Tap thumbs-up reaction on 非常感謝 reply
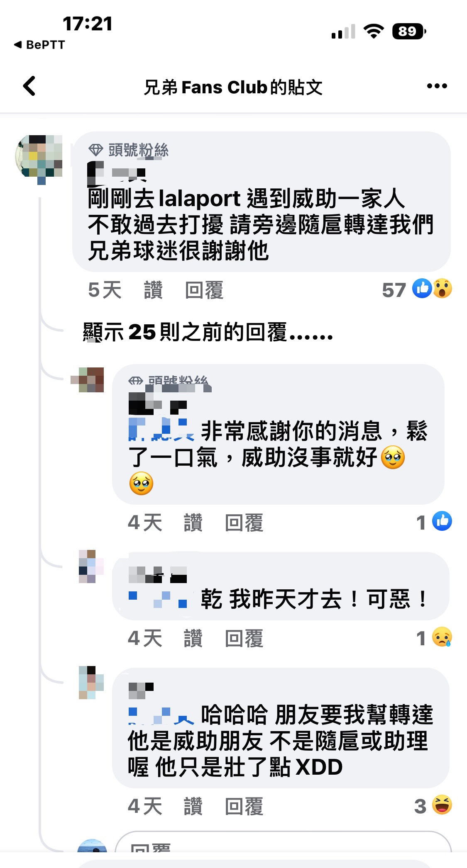Screen dimensions: 467x868 (442, 521)
